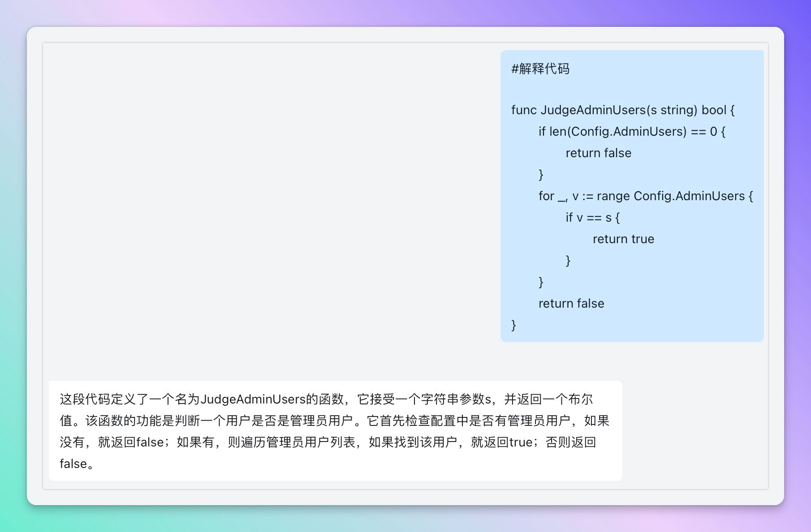Click the 'for _, v := range Config.AdminUsers {' line
Image resolution: width=811 pixels, height=532 pixels.
(646, 196)
